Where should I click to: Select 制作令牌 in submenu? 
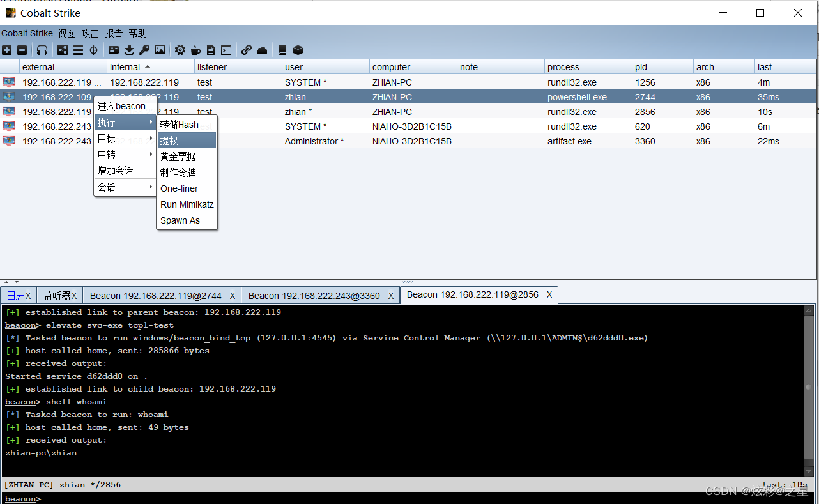187,172
